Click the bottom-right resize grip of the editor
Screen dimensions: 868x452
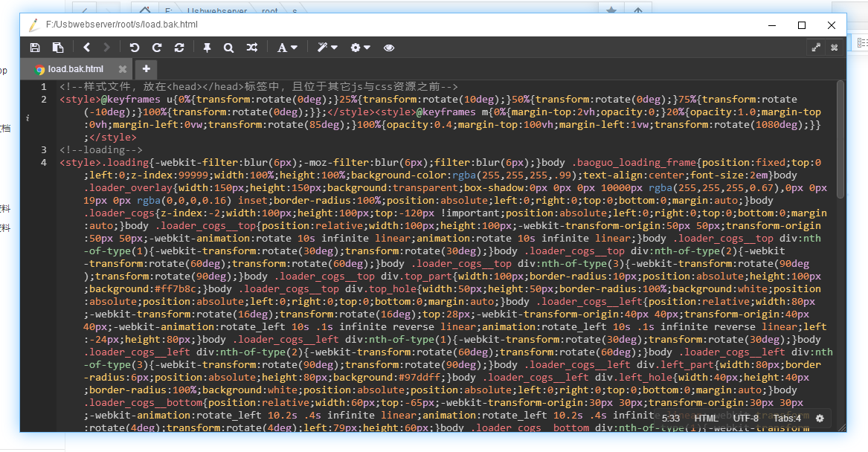(x=842, y=427)
